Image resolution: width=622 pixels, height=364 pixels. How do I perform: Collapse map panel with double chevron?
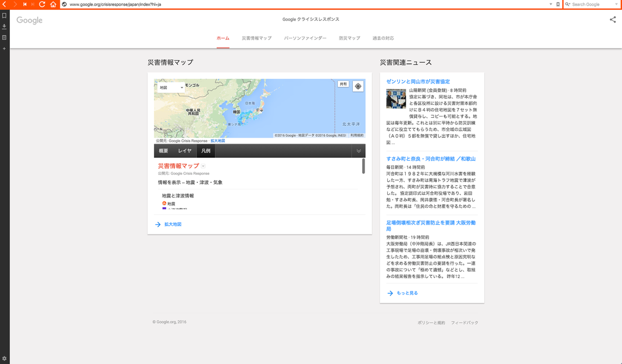tap(359, 151)
